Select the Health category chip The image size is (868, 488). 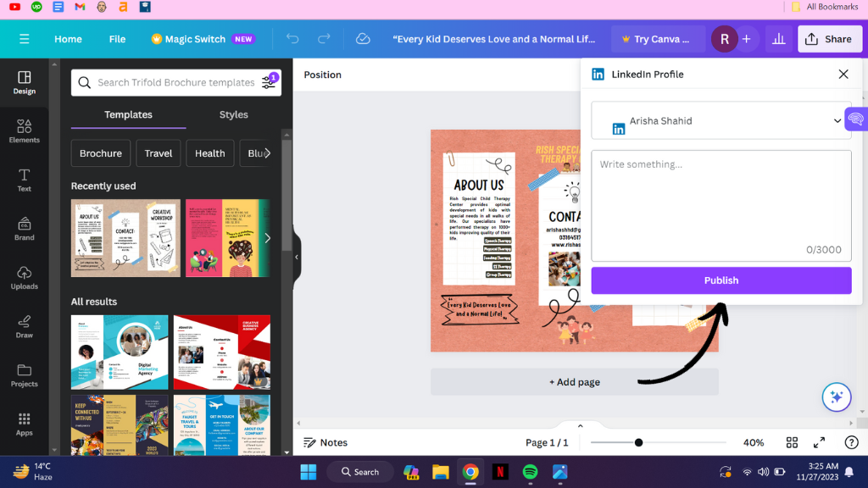210,153
